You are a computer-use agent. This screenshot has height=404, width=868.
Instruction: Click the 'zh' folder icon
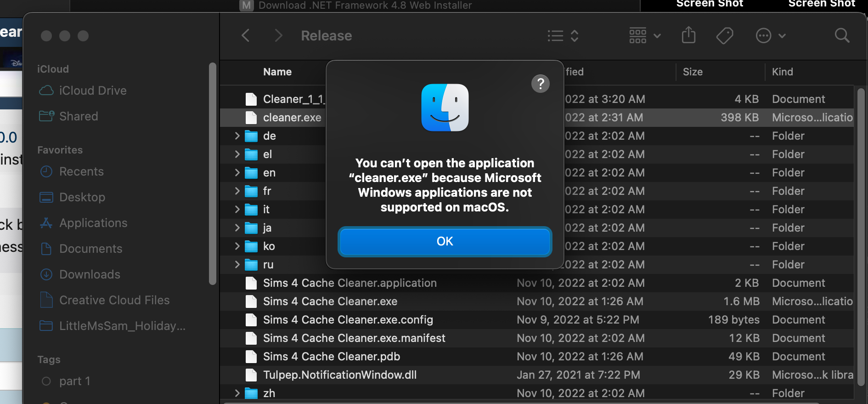251,393
